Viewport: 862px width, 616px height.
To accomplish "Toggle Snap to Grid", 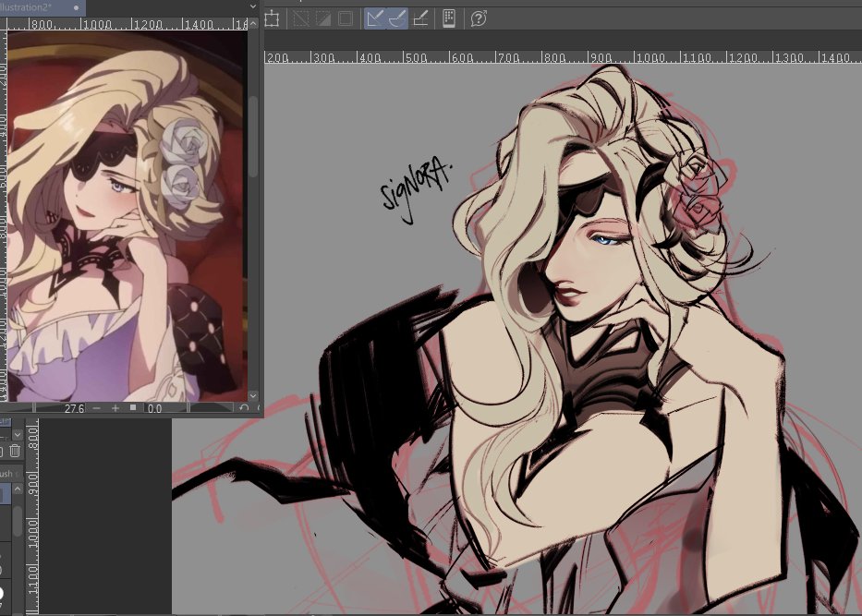I will click(x=420, y=18).
